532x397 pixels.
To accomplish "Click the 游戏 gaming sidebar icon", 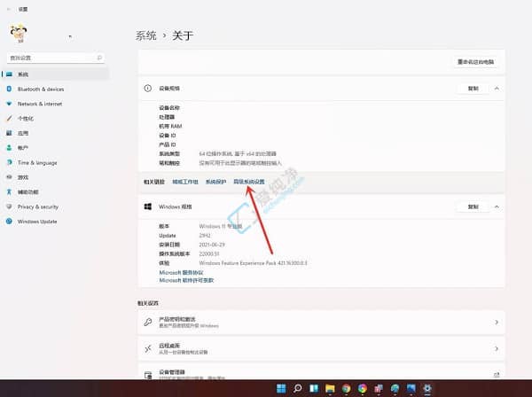I will tap(9, 177).
